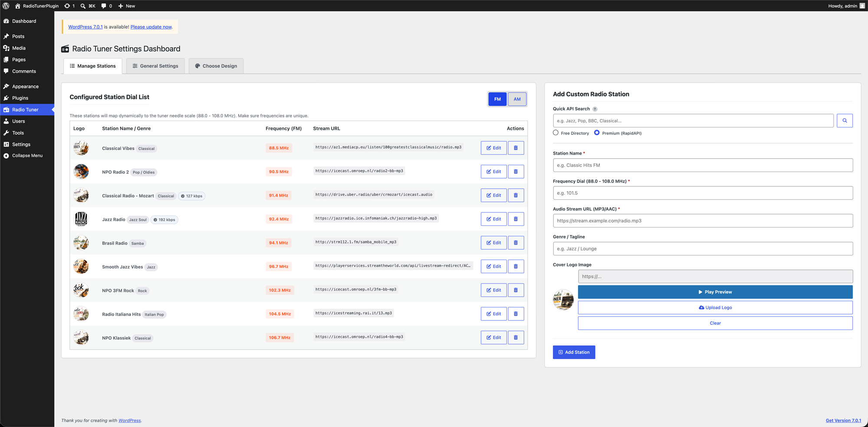Image resolution: width=868 pixels, height=427 pixels.
Task: Remove the NPO 3FM Rock station via its trash icon
Action: pyautogui.click(x=516, y=290)
